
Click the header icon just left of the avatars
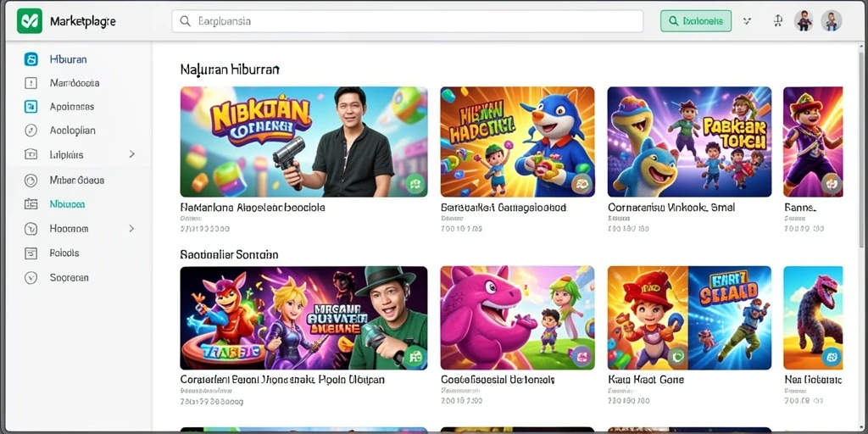pos(778,21)
